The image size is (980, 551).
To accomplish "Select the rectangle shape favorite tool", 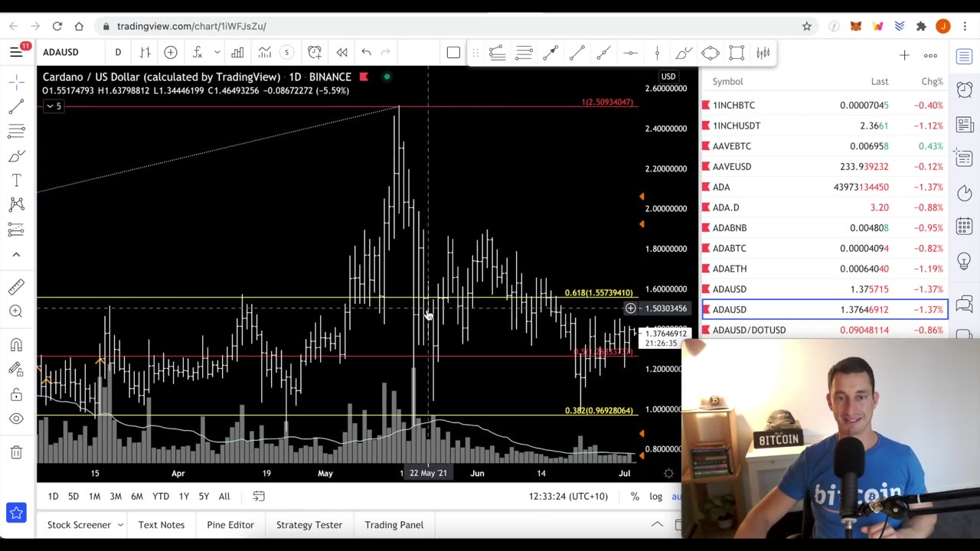I will (737, 53).
